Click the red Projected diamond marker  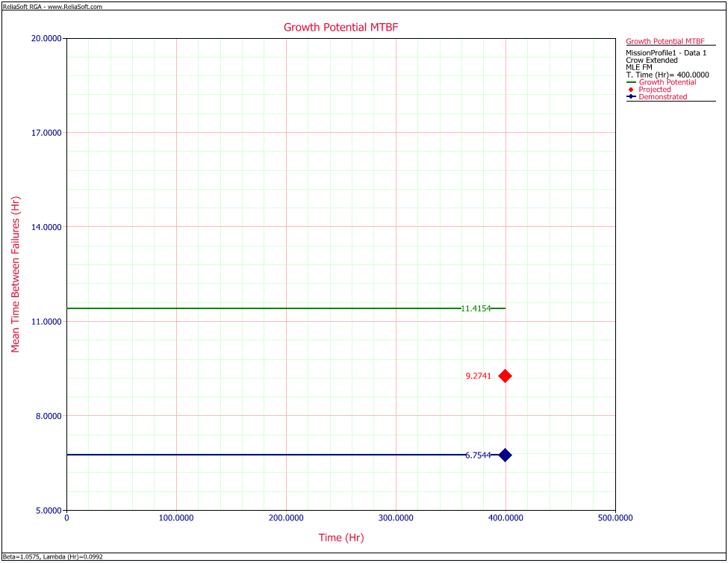[x=505, y=376]
